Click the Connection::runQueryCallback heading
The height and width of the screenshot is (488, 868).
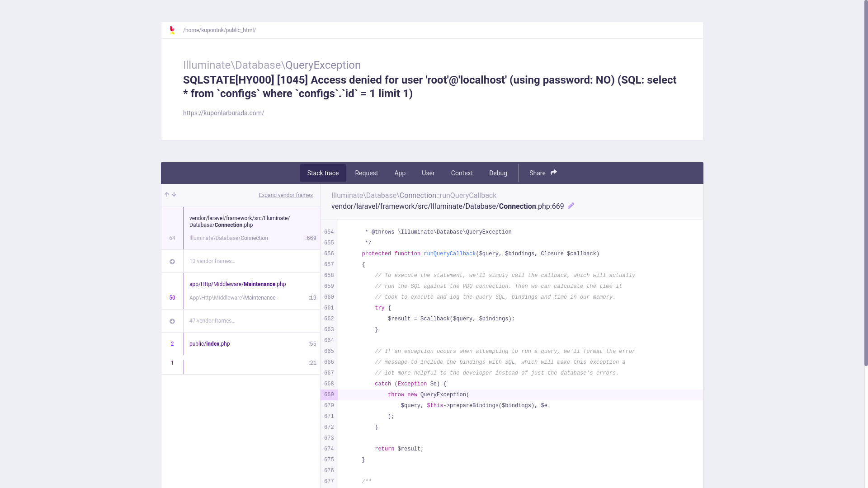point(414,196)
